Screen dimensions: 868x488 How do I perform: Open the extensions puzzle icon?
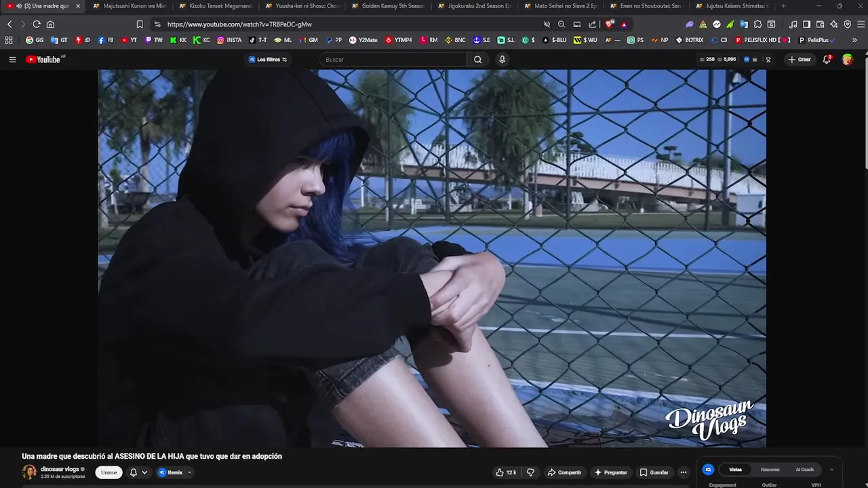pos(757,24)
